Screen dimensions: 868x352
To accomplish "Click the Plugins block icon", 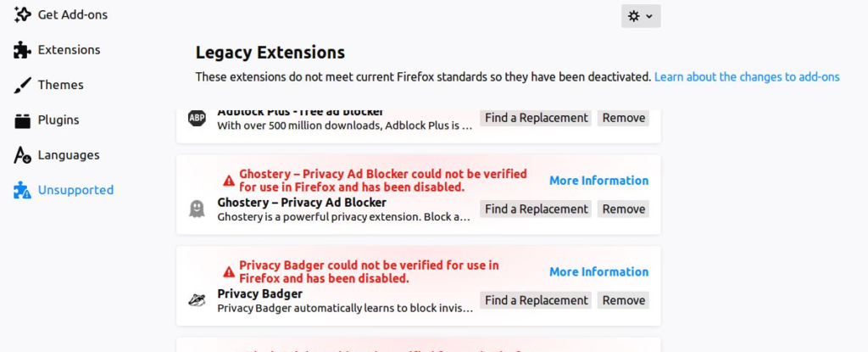I will coord(23,120).
